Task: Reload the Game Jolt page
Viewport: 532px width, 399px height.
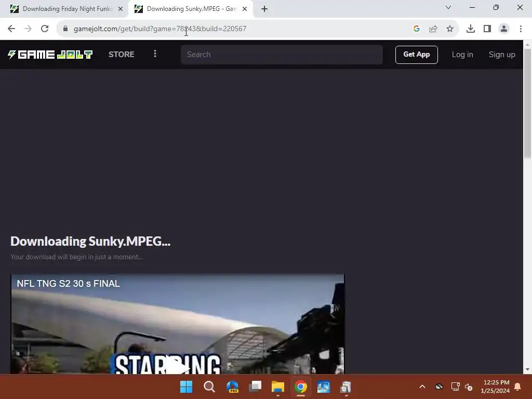Action: 45,29
